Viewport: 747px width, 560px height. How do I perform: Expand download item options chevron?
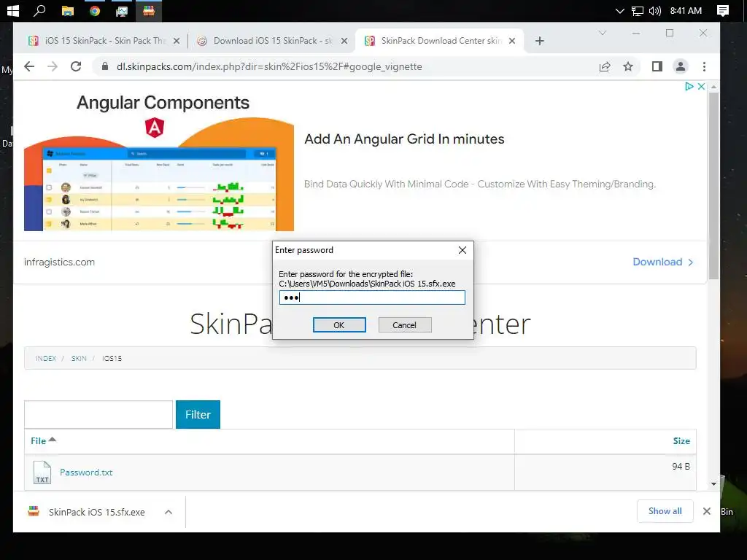(169, 512)
